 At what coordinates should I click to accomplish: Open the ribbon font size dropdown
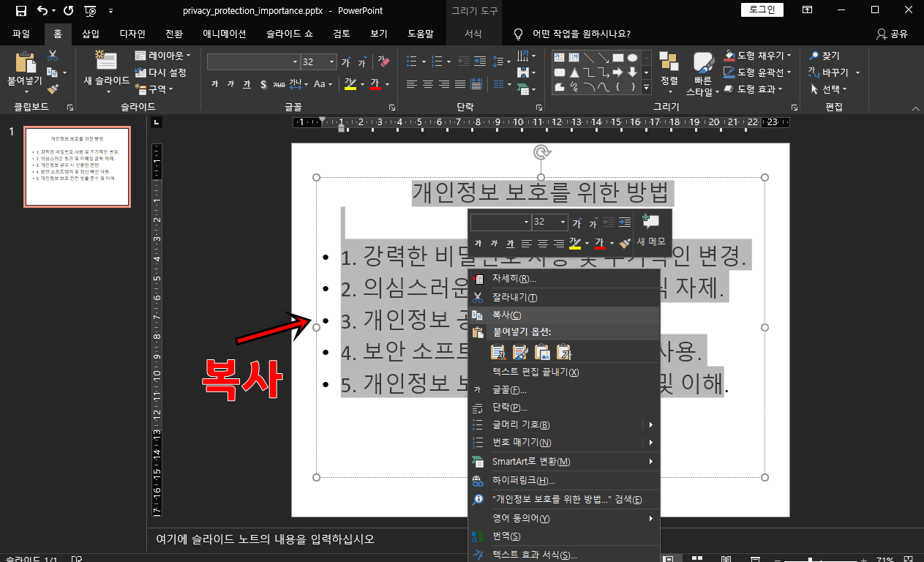[332, 62]
